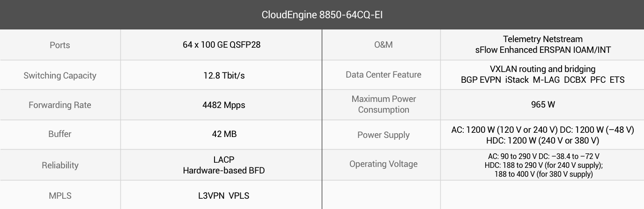Select the O&M label cell
This screenshot has width=644, height=209.
tap(383, 45)
